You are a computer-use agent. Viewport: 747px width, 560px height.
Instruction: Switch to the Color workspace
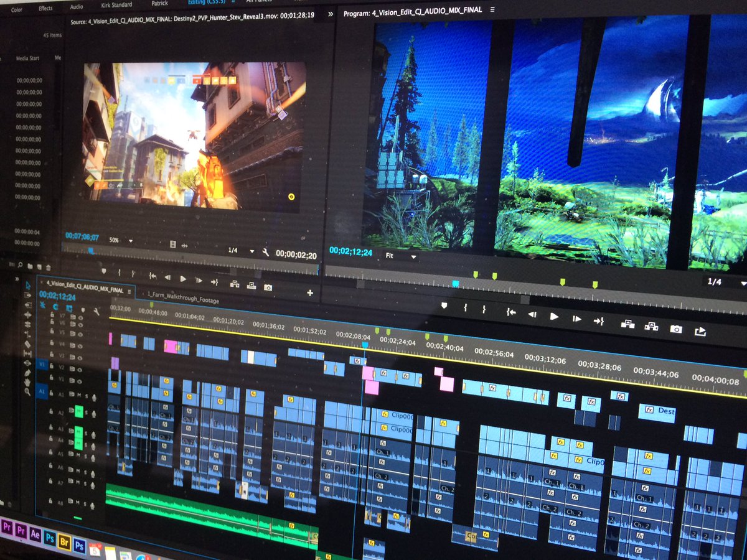17,9
